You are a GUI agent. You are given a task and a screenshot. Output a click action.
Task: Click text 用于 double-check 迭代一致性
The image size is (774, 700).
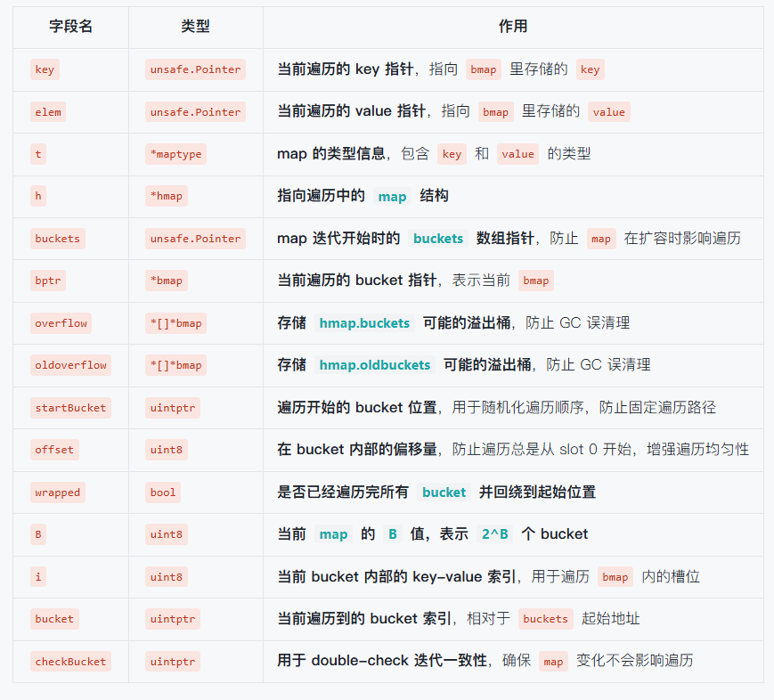[382, 661]
